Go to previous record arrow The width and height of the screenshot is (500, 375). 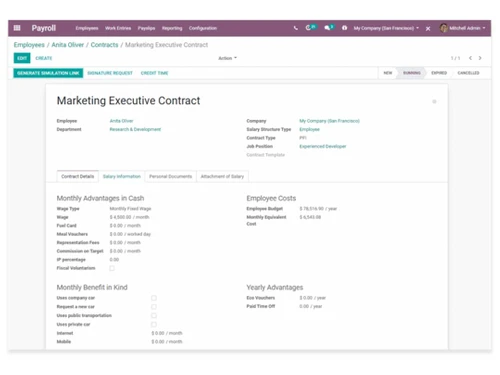pos(470,58)
